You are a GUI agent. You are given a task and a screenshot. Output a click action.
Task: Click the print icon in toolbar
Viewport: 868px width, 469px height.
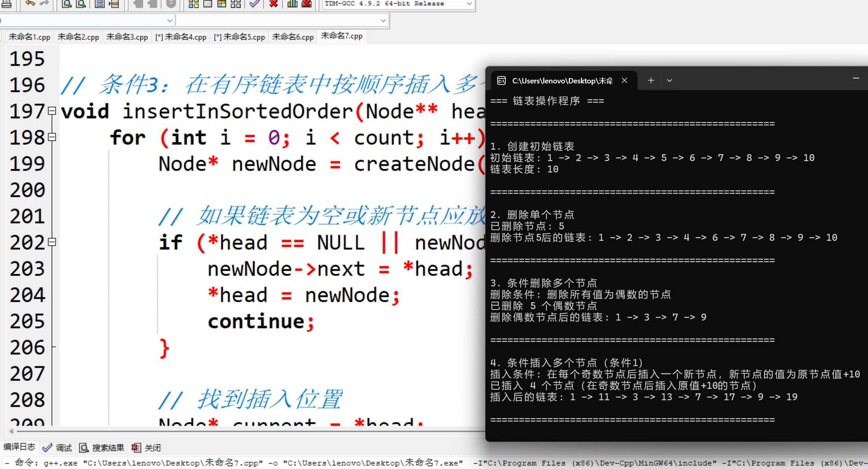pyautogui.click(x=7, y=4)
